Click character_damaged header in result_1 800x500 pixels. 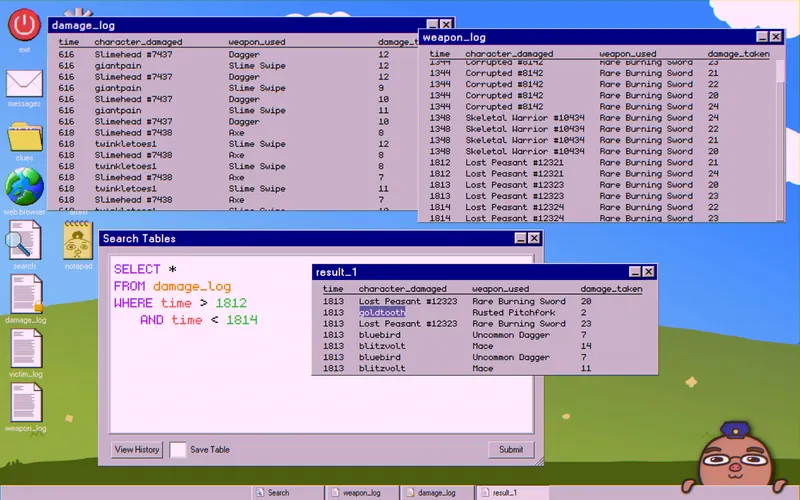(402, 289)
